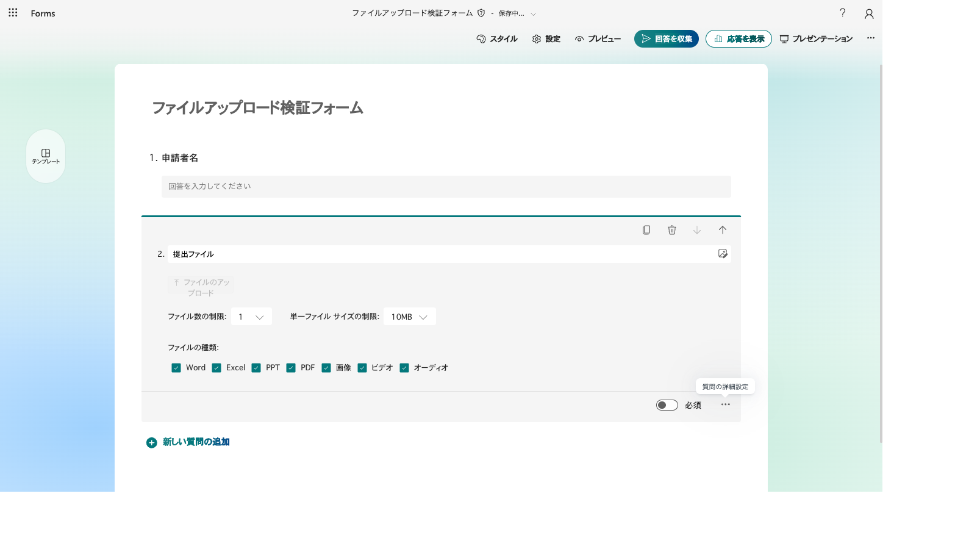This screenshot has height=546, width=980.
Task: Uncheck the オーディオ file type checkbox
Action: [x=404, y=368]
